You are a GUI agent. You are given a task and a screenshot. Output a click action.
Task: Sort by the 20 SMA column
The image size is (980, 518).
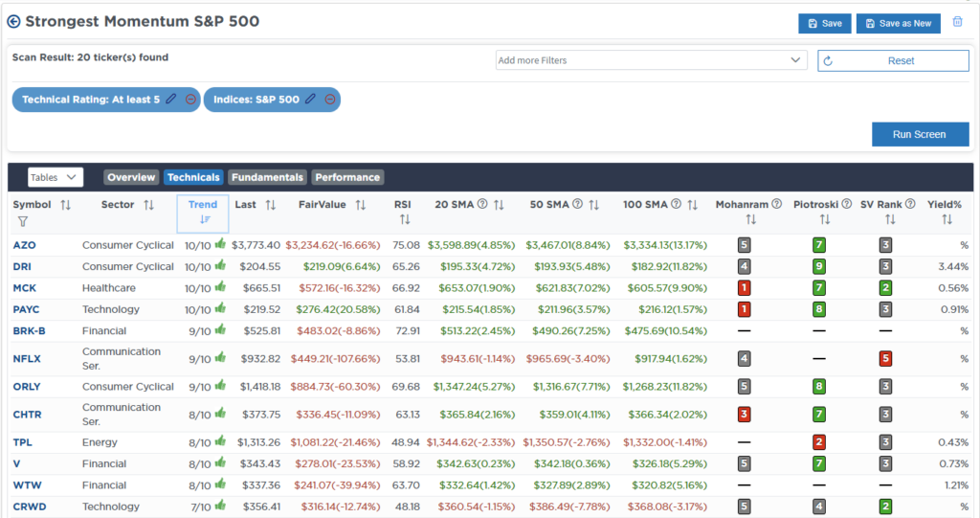499,205
